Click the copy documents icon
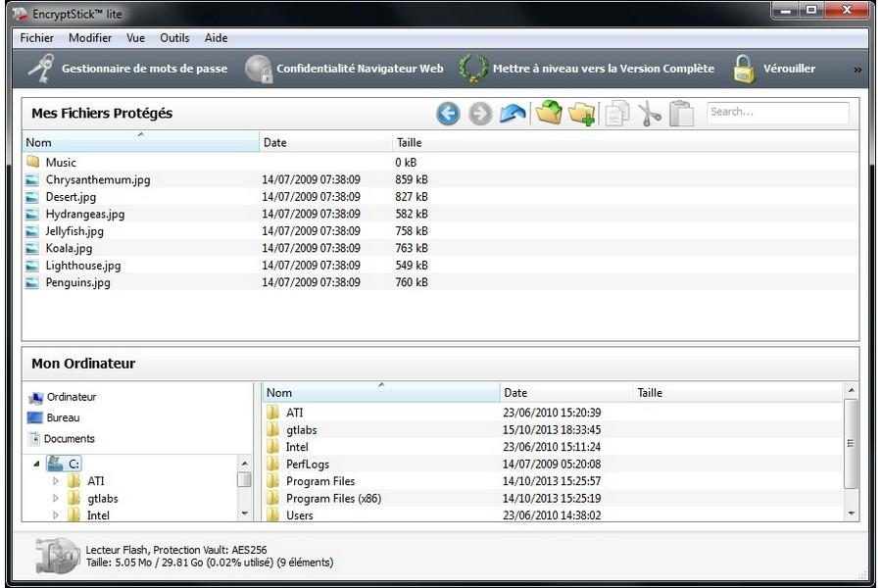The height and width of the screenshot is (588, 882). (x=617, y=113)
